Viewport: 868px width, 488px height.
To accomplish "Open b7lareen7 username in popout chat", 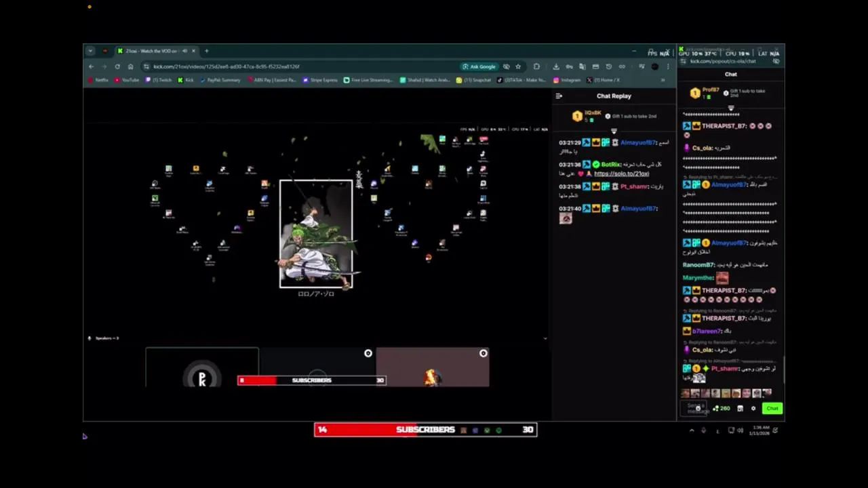I will [705, 331].
